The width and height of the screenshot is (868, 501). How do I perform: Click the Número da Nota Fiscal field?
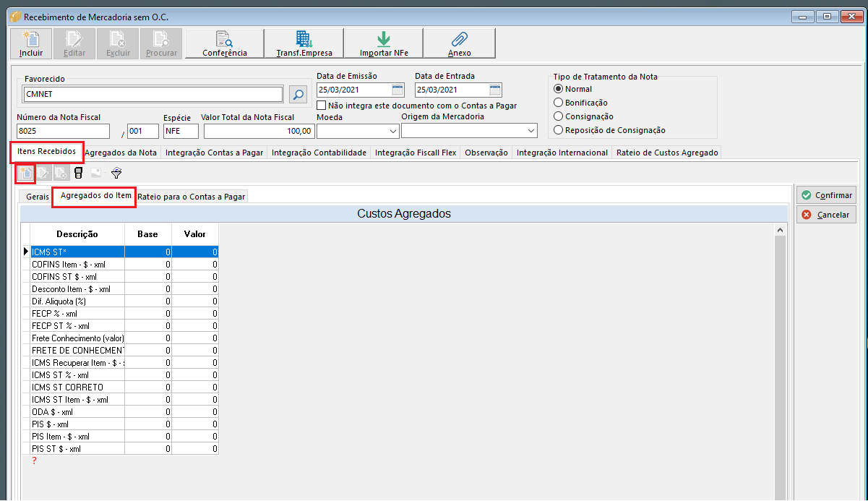pyautogui.click(x=63, y=131)
